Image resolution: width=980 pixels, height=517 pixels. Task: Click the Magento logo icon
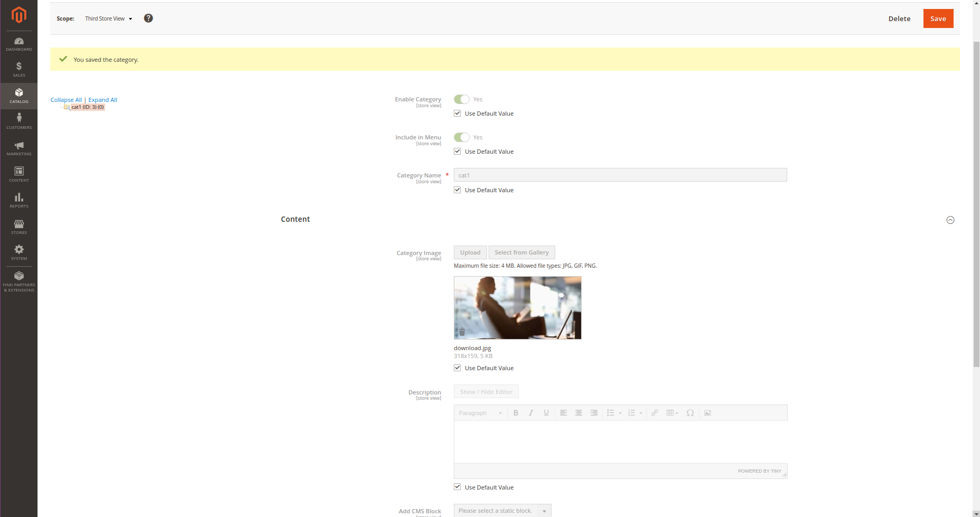click(19, 15)
